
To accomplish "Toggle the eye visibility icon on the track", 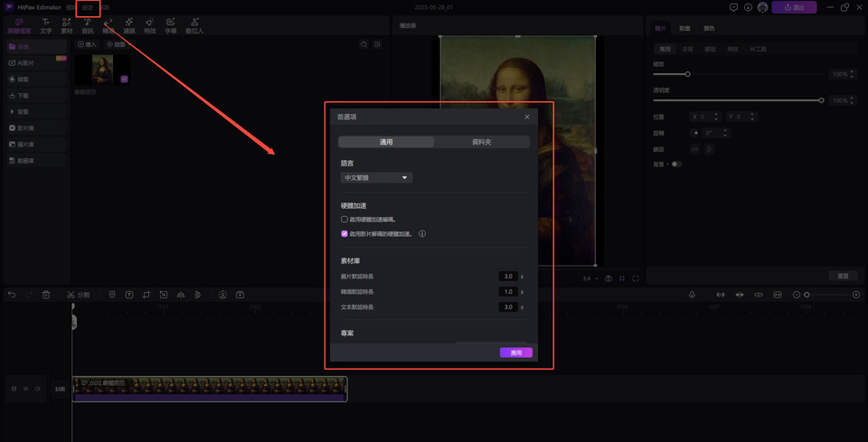I will click(x=26, y=389).
